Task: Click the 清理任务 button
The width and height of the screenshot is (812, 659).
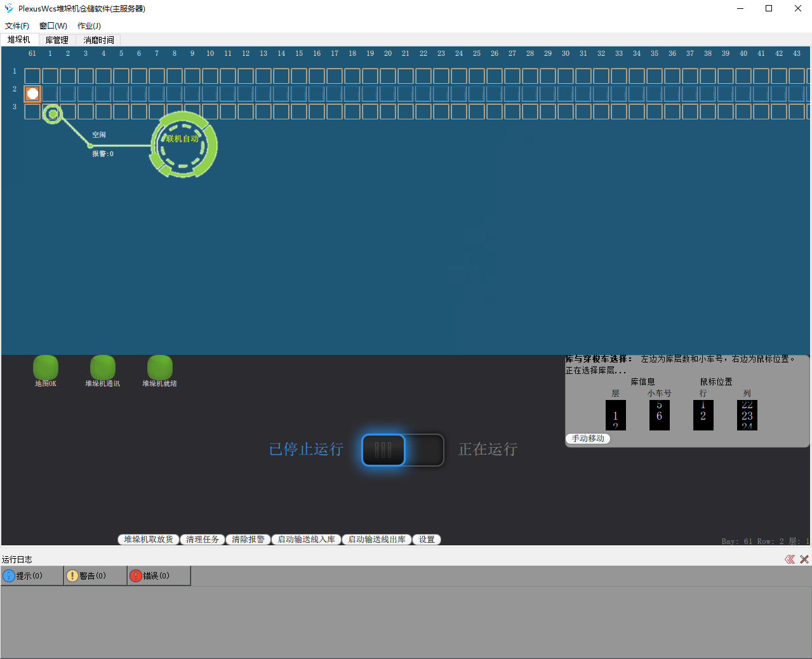Action: 203,540
